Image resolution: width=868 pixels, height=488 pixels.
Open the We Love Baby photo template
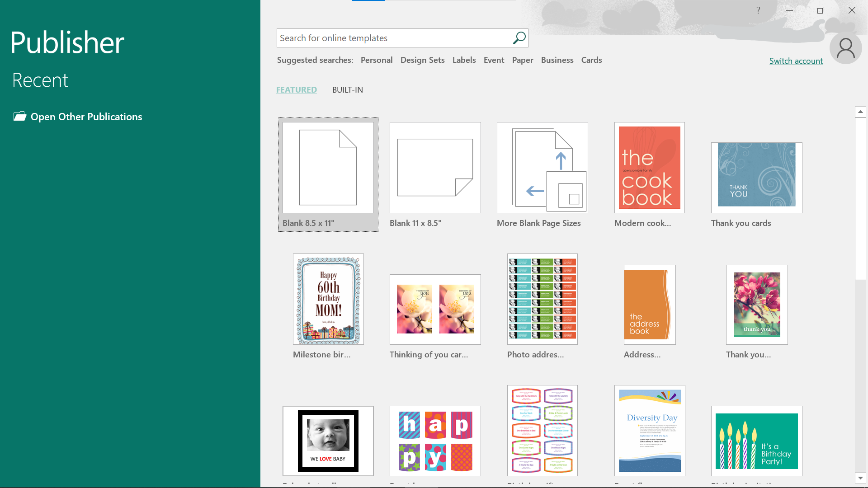328,441
